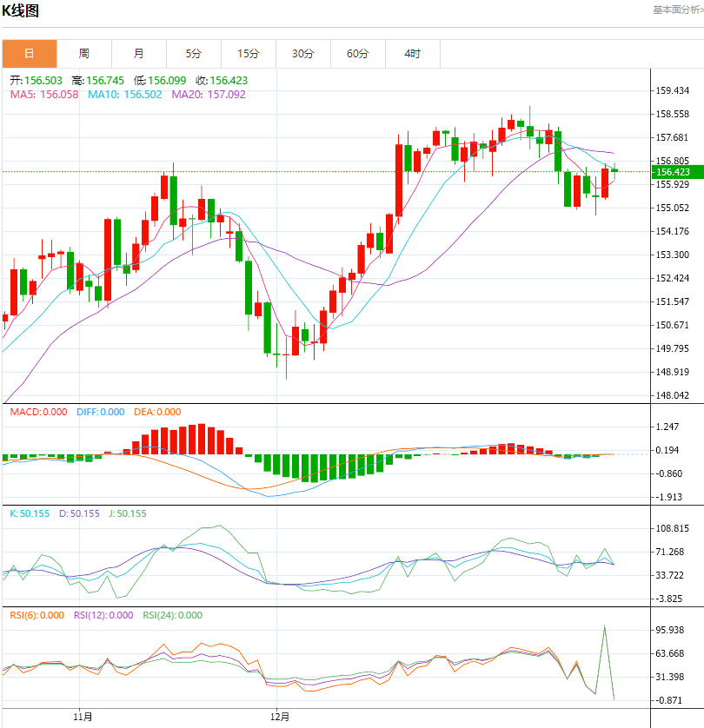Switch to the 5分 interval tab
The height and width of the screenshot is (728, 704).
pos(194,54)
